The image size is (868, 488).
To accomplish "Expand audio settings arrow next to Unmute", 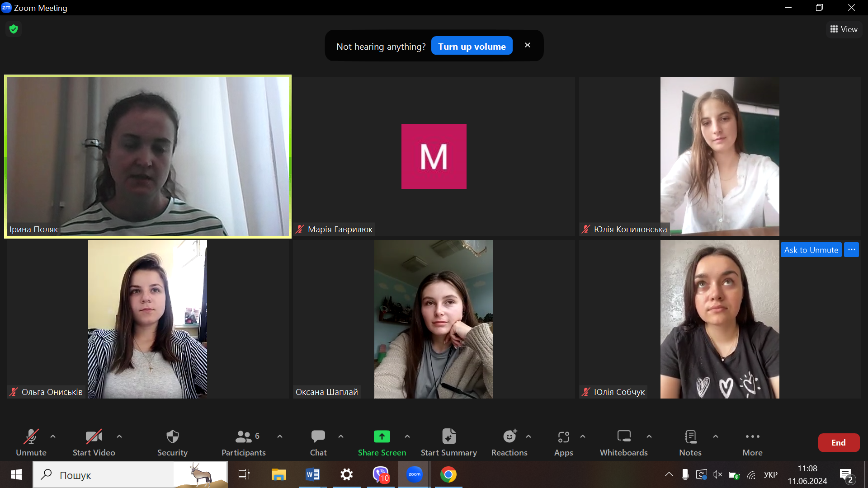I will click(53, 436).
